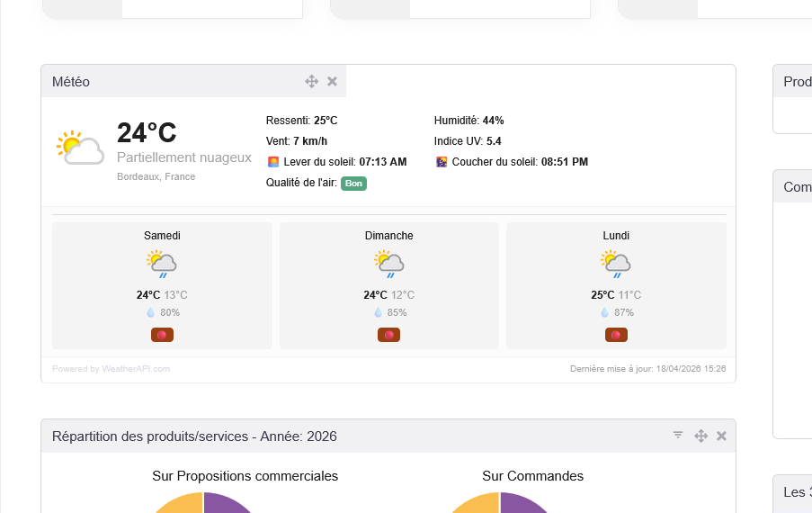The width and height of the screenshot is (812, 513).
Task: Close the Répartition des produits/services widget
Action: (x=721, y=436)
